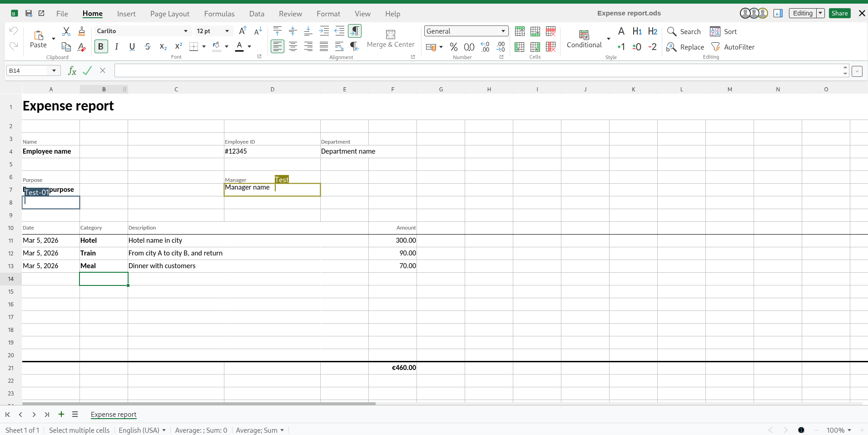Screen dimensions: 868x435
Task: Click the Share button
Action: (838, 13)
